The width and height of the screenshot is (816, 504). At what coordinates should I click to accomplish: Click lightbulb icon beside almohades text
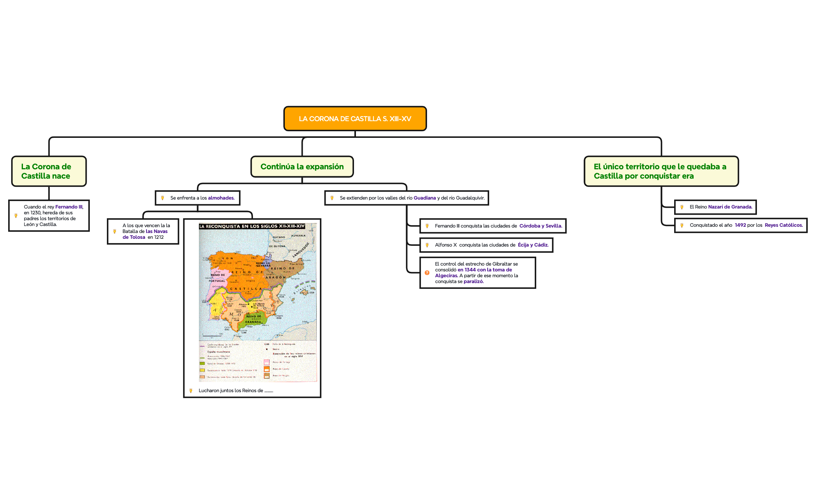pyautogui.click(x=162, y=198)
